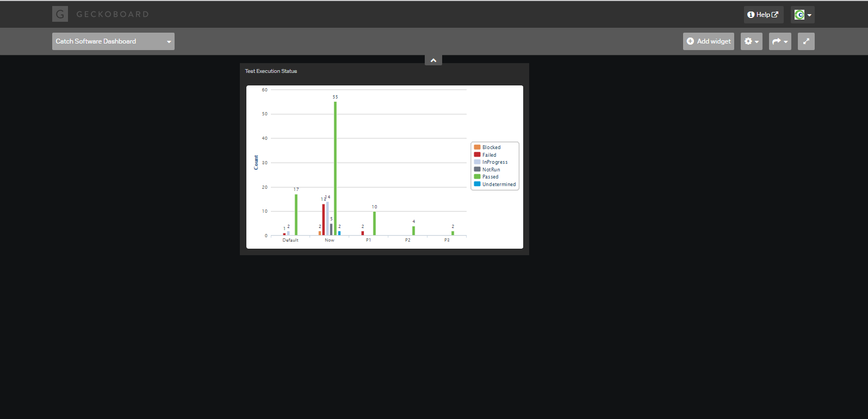The height and width of the screenshot is (419, 868).
Task: Collapse the toolbar using the up chevron
Action: [433, 60]
